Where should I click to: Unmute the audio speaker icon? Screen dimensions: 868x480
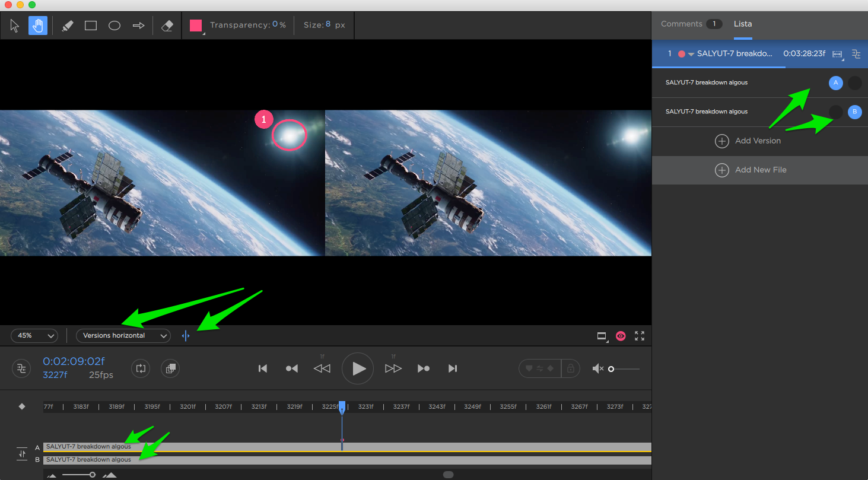pyautogui.click(x=597, y=369)
